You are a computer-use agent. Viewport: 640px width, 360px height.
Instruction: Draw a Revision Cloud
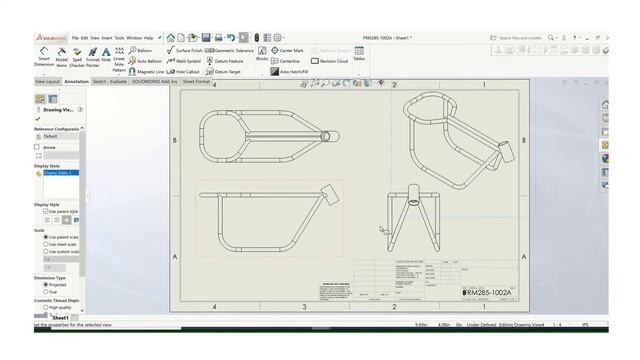[x=329, y=61]
